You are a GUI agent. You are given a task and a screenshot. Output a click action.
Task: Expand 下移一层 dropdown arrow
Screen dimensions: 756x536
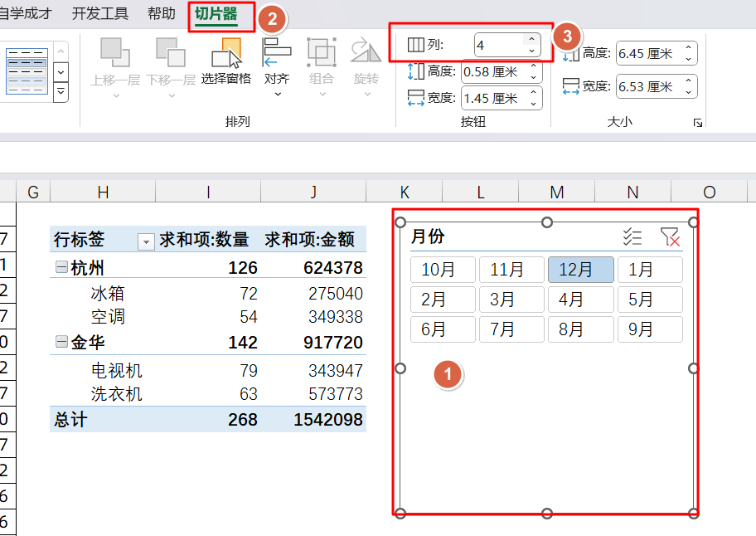click(x=172, y=95)
